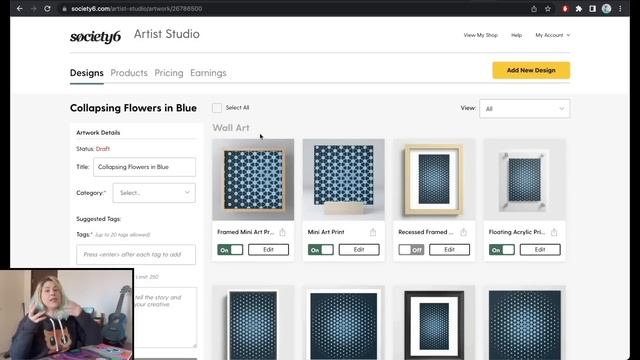Open Framed Mini Art Print thumbnail
This screenshot has height=360, width=640.
click(x=253, y=180)
